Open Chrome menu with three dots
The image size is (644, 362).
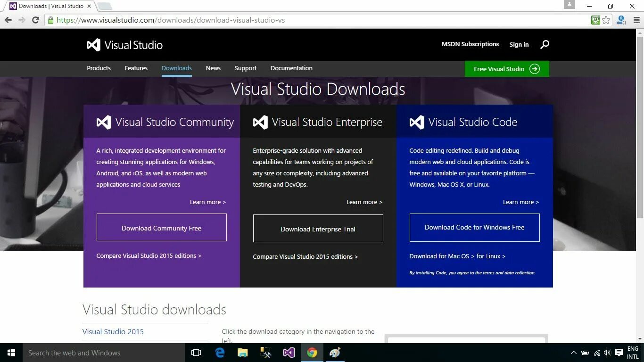636,20
